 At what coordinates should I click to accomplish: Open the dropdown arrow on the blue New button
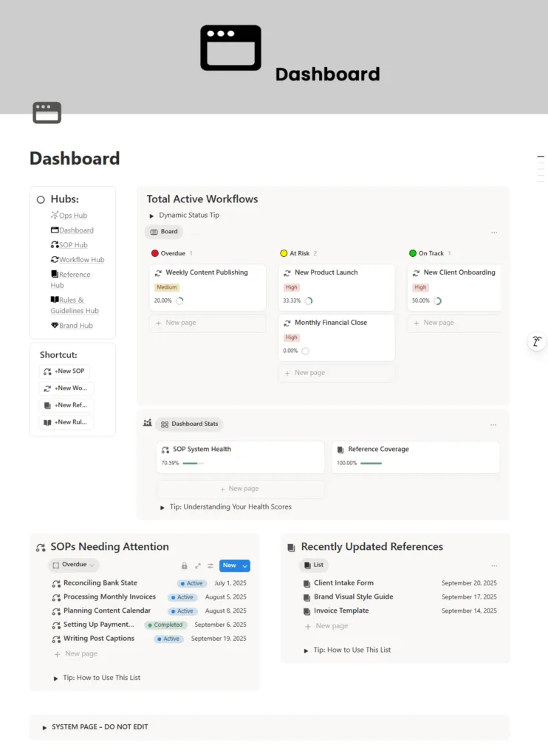244,566
